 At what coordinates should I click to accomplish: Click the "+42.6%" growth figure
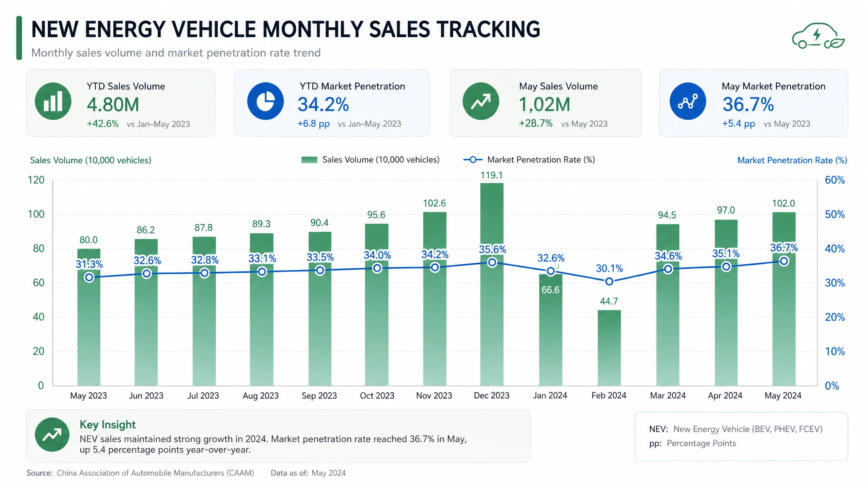coord(103,123)
